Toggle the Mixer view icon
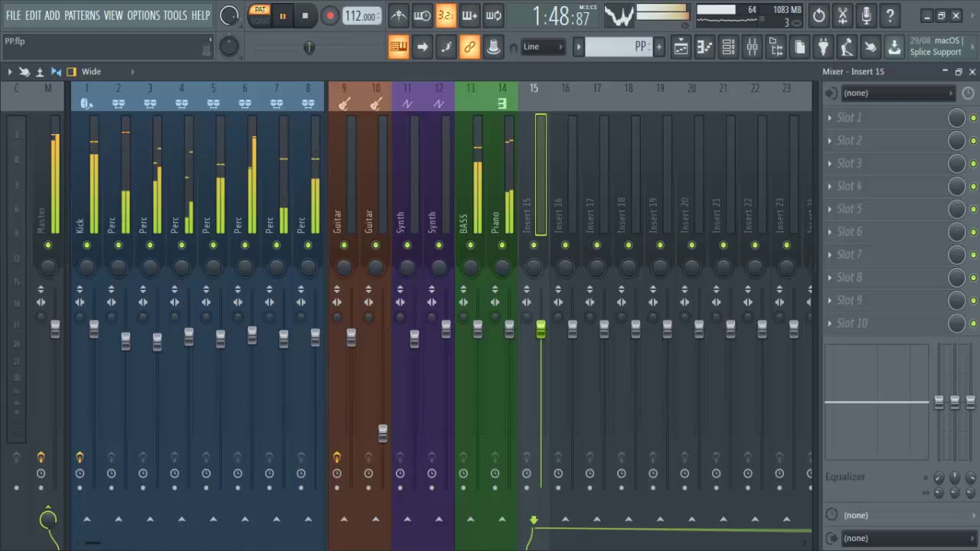The width and height of the screenshot is (980, 551). [752, 47]
